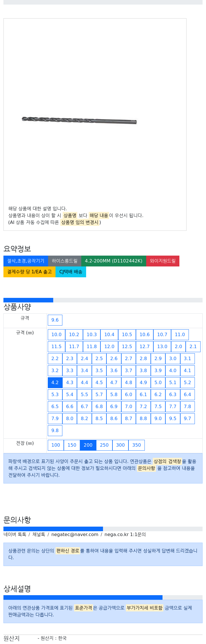This screenshot has width=206, height=644.
Task: Click the negatec@naver.com contact email
Action: pos(75,535)
